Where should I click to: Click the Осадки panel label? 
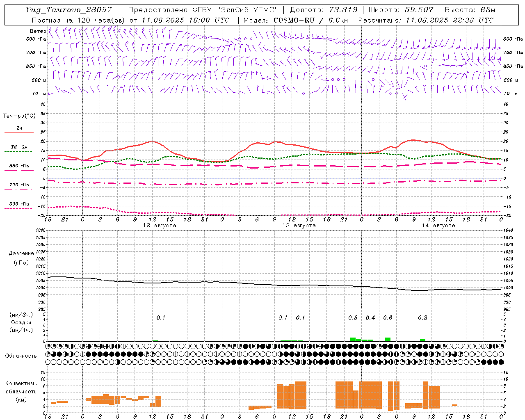click(21, 322)
